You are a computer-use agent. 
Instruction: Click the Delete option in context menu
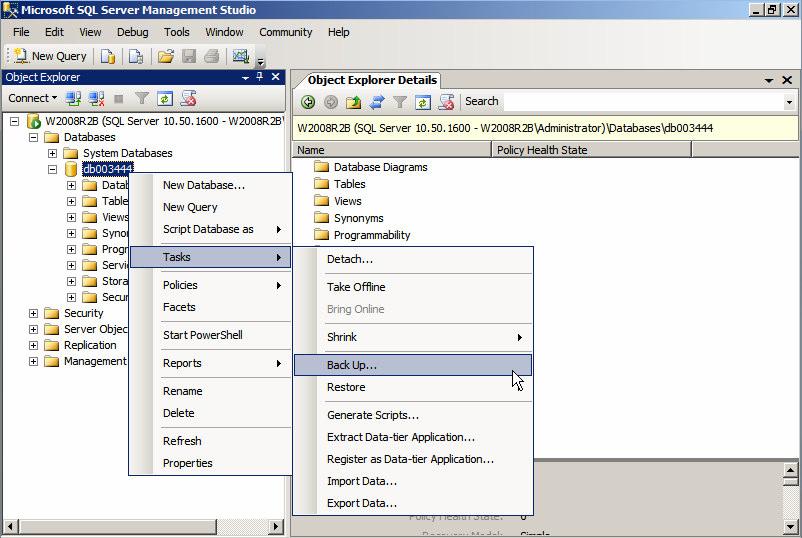tap(210, 413)
